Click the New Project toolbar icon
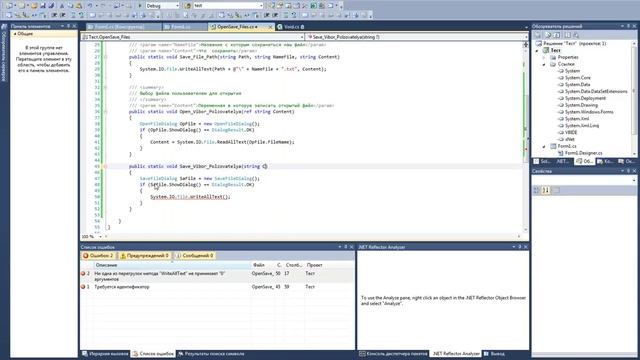 tap(9, 6)
